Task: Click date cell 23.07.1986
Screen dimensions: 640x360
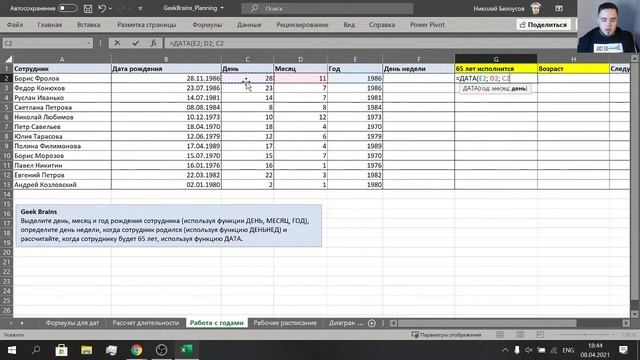Action: pyautogui.click(x=166, y=88)
